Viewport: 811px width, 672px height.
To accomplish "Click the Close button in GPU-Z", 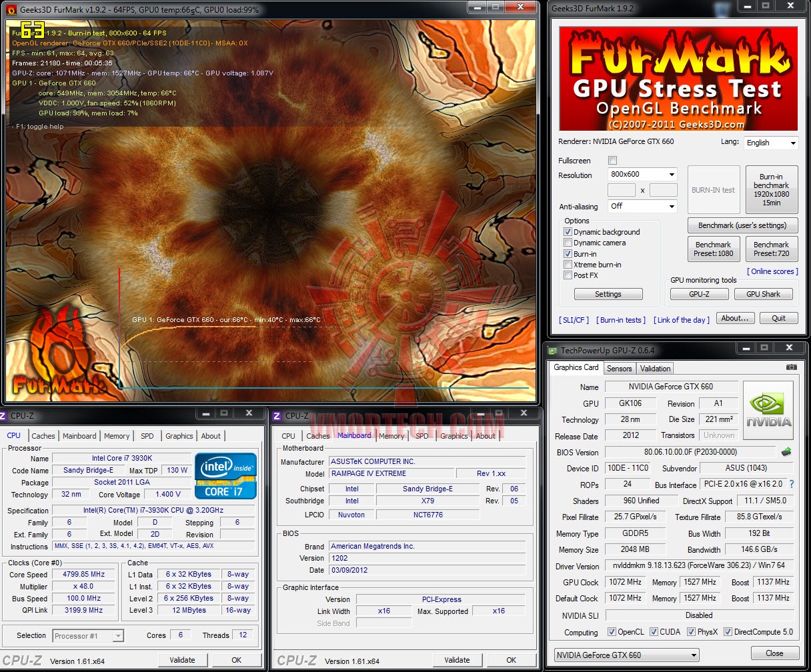I will click(x=774, y=653).
